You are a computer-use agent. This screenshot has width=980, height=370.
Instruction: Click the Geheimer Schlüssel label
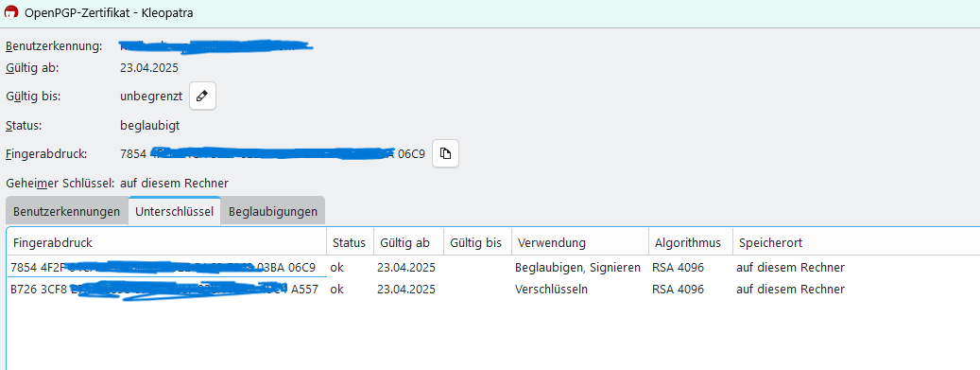60,183
